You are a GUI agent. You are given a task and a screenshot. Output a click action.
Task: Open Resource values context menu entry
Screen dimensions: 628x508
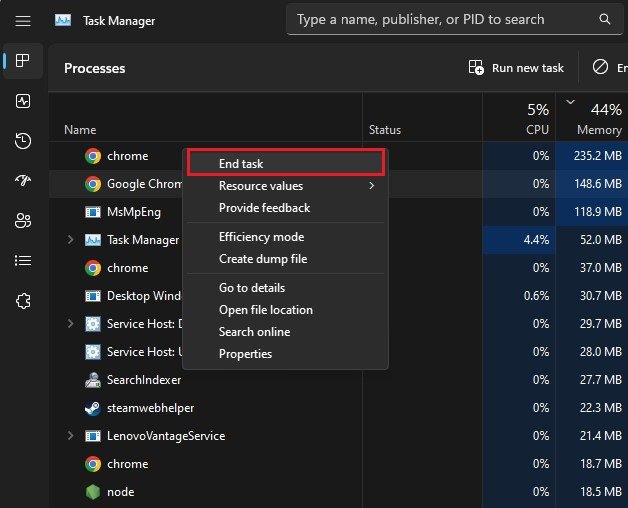click(286, 186)
